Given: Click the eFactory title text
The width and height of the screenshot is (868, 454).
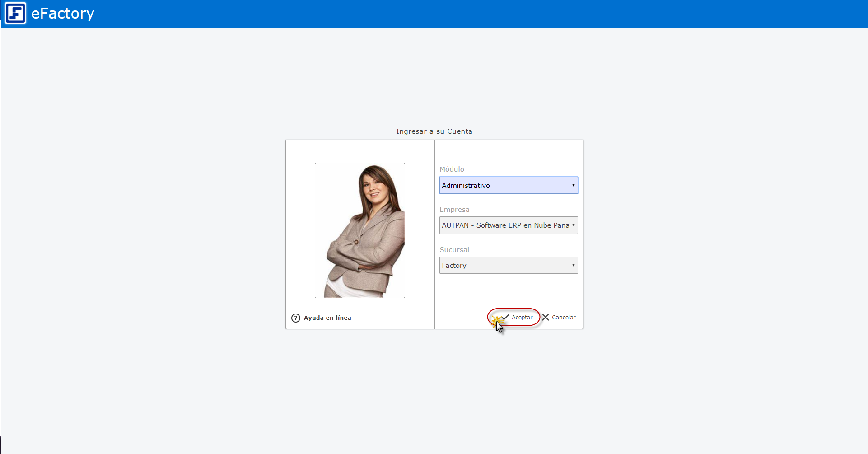Looking at the screenshot, I should [63, 13].
